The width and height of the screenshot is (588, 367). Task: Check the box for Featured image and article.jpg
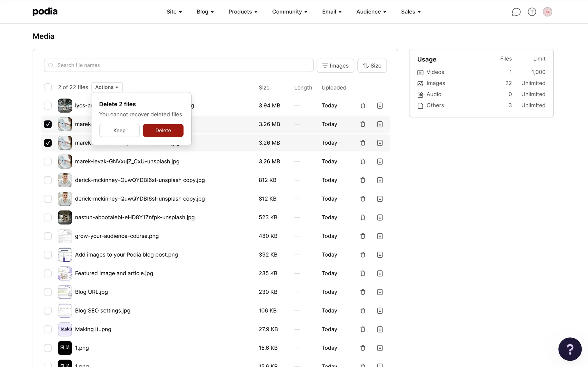click(48, 273)
